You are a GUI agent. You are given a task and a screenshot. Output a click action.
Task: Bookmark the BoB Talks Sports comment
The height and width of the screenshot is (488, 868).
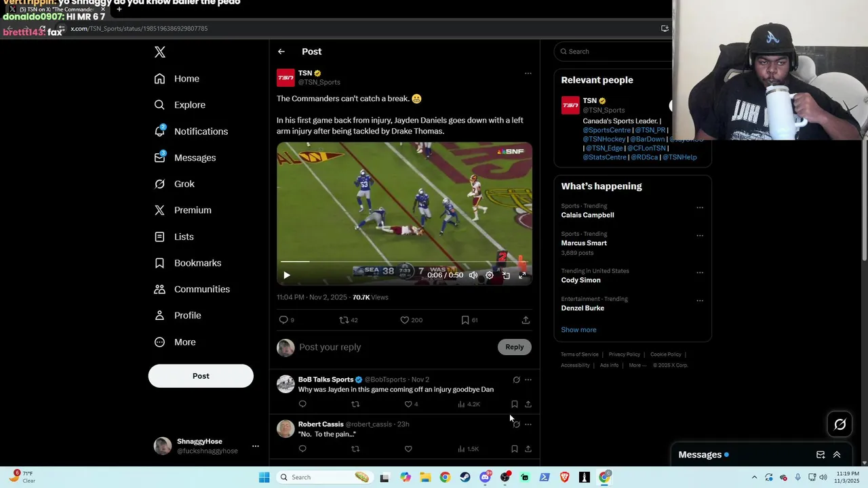514,404
